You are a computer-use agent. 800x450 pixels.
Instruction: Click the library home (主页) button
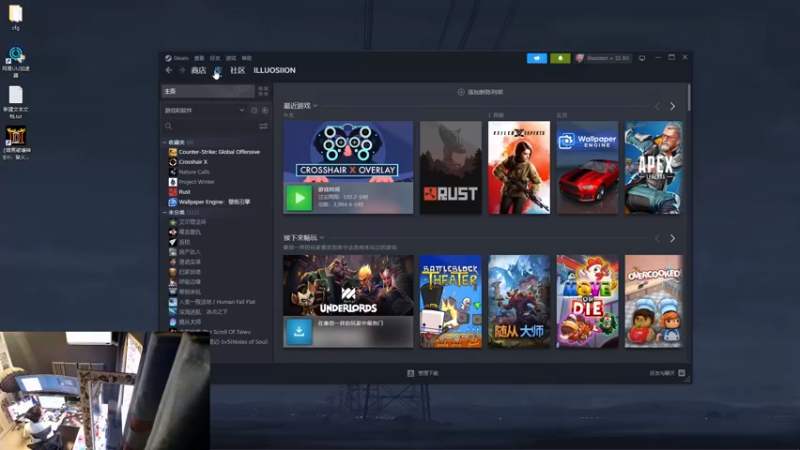pos(208,91)
